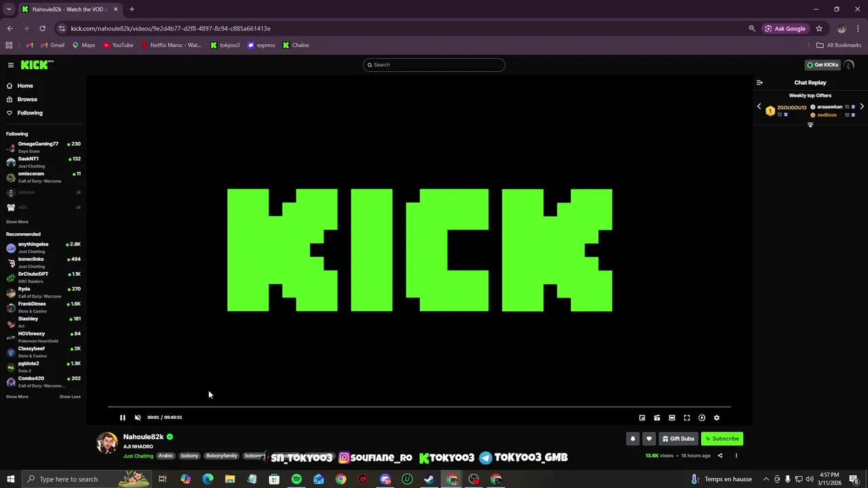Open omiscoram followed channel

click(x=43, y=177)
